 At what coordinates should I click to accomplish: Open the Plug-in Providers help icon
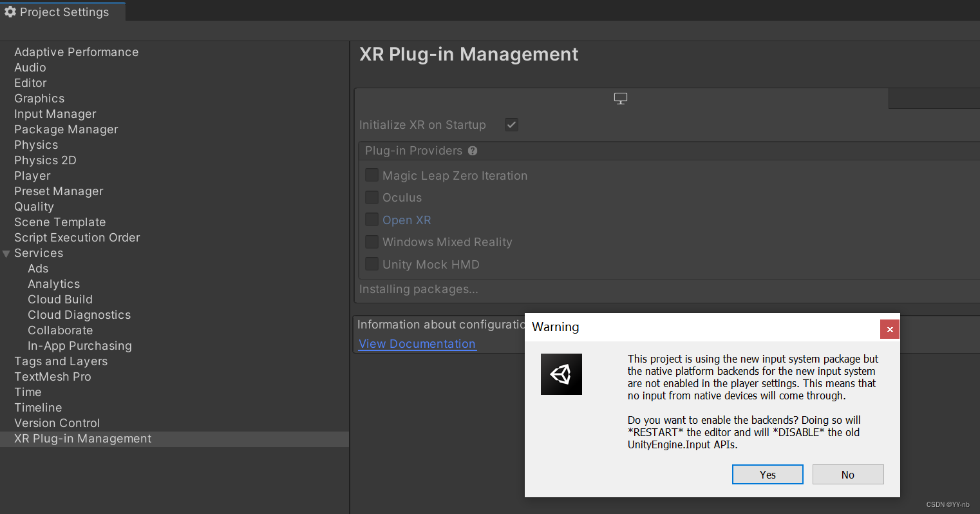(x=473, y=151)
